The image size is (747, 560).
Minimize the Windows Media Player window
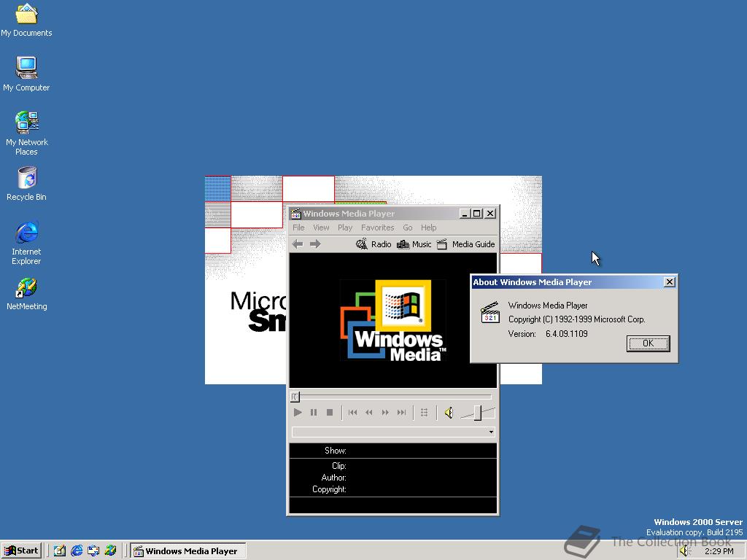465,214
